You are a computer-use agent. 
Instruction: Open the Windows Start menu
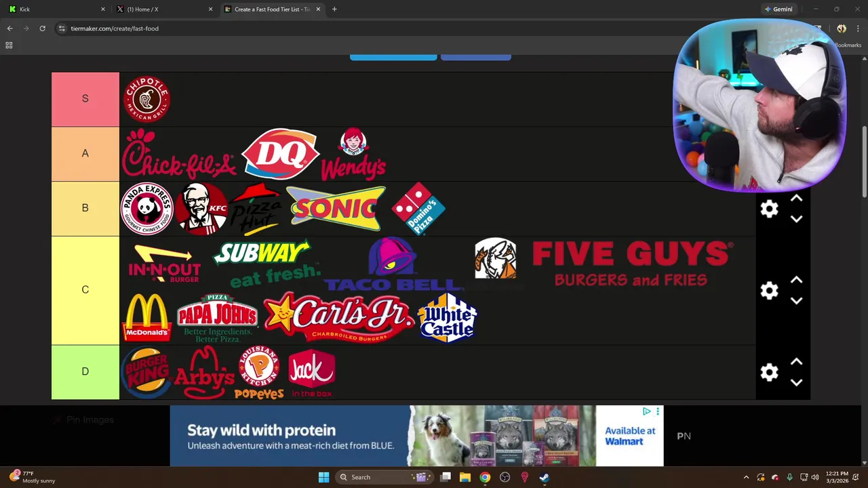323,477
